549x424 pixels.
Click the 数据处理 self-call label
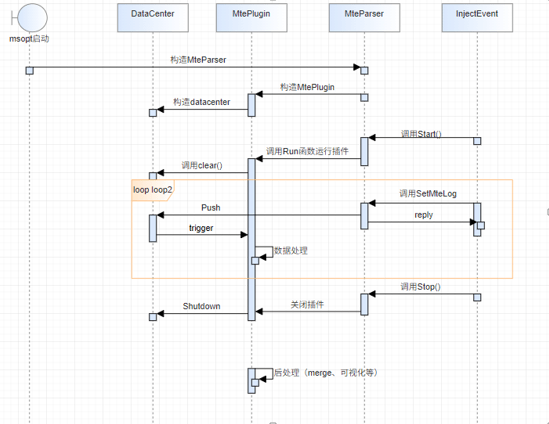coord(291,251)
